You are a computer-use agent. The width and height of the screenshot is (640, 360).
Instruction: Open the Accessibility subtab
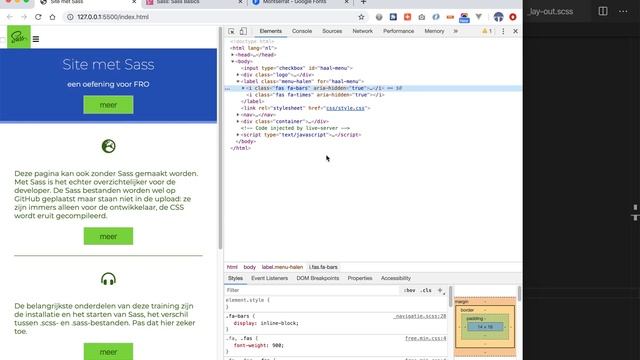pyautogui.click(x=396, y=278)
